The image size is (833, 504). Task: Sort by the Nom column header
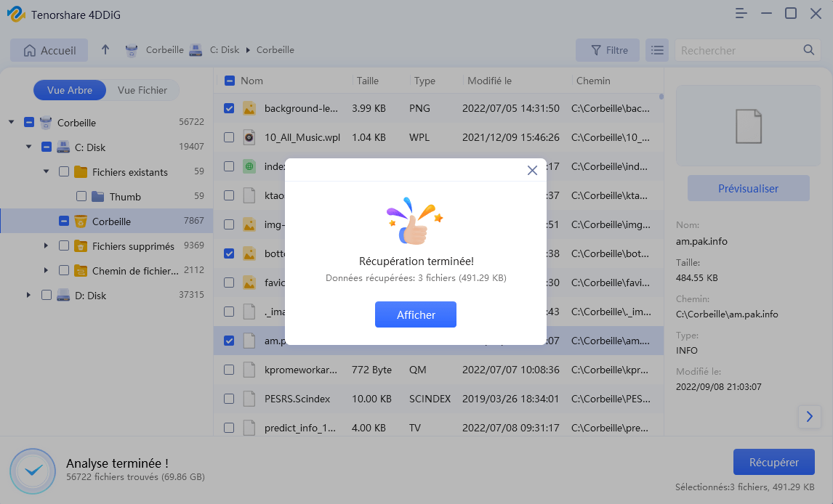point(251,81)
